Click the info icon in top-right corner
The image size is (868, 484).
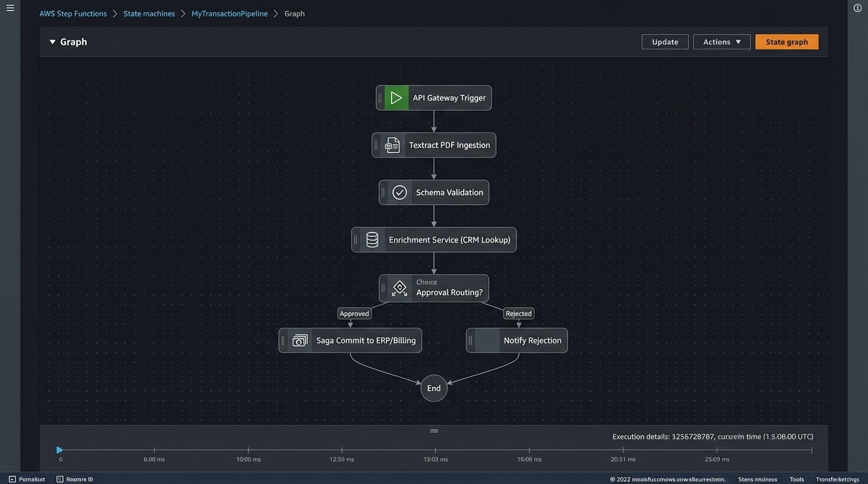pyautogui.click(x=857, y=8)
